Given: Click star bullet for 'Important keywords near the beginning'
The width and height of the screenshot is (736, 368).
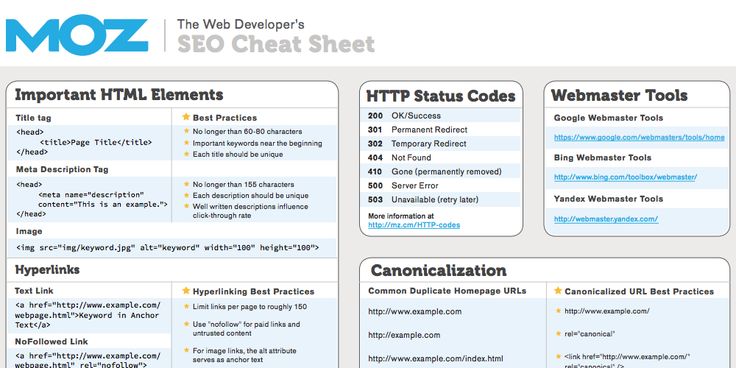Looking at the screenshot, I should (x=186, y=143).
